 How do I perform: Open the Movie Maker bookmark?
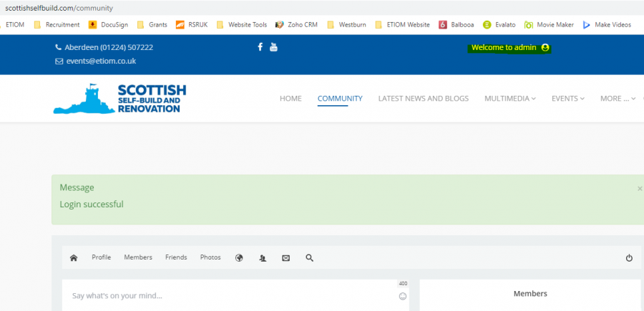coord(549,24)
